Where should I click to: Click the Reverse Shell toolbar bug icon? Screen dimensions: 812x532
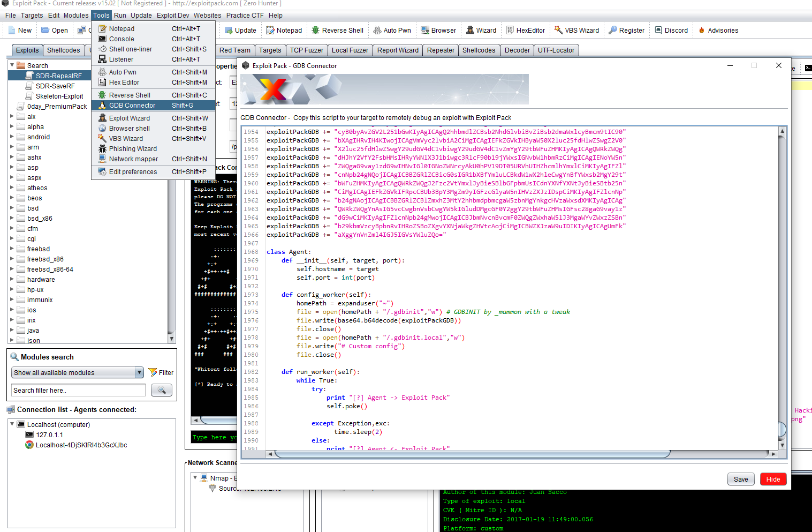pyautogui.click(x=316, y=31)
